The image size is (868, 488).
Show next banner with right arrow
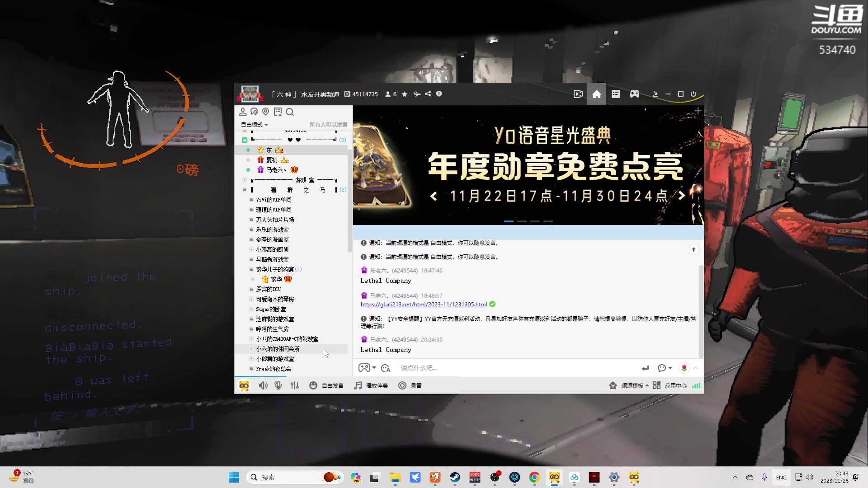tap(681, 196)
